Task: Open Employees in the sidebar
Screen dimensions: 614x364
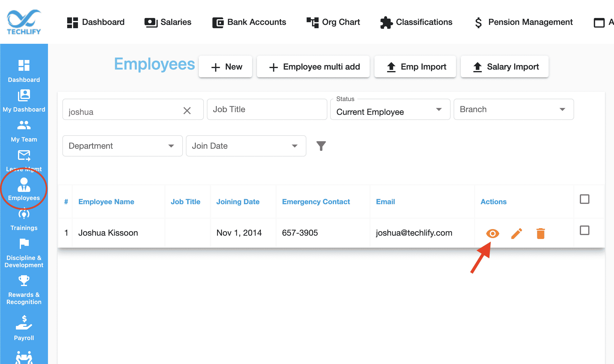Action: click(24, 189)
